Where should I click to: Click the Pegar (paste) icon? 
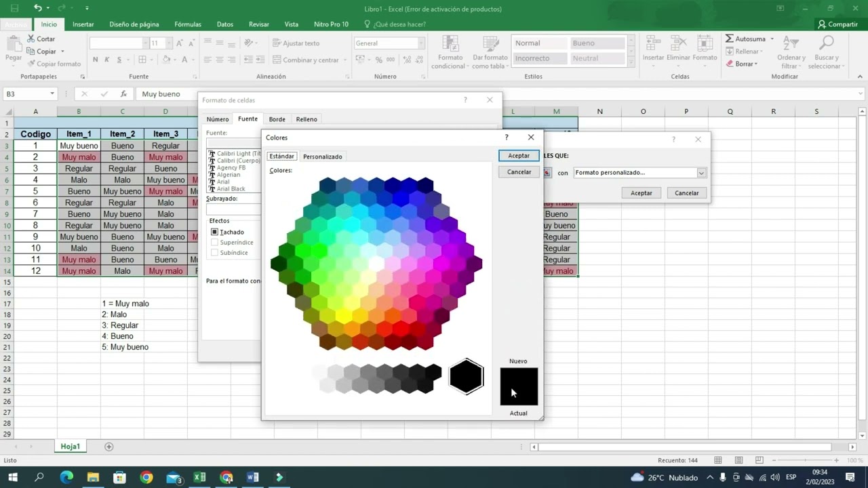click(14, 45)
